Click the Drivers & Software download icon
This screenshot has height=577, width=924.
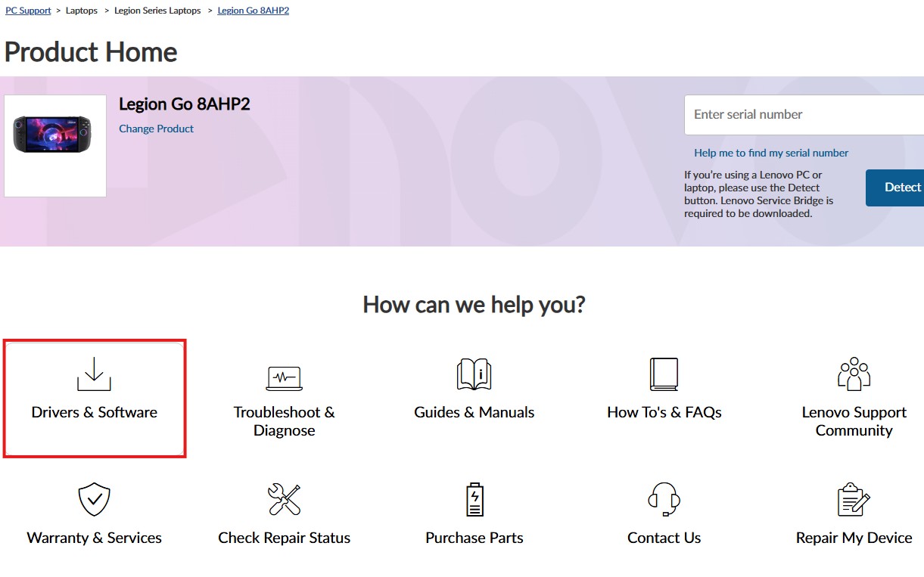click(x=94, y=374)
